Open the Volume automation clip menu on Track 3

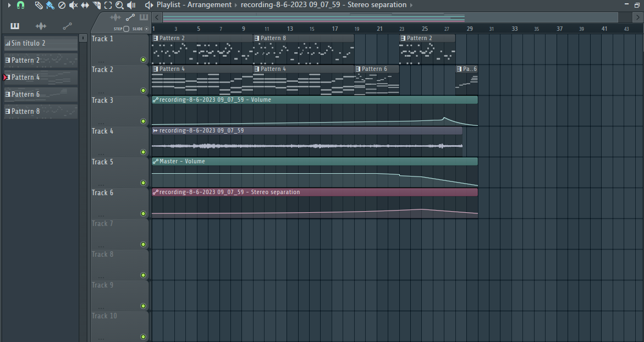(155, 100)
